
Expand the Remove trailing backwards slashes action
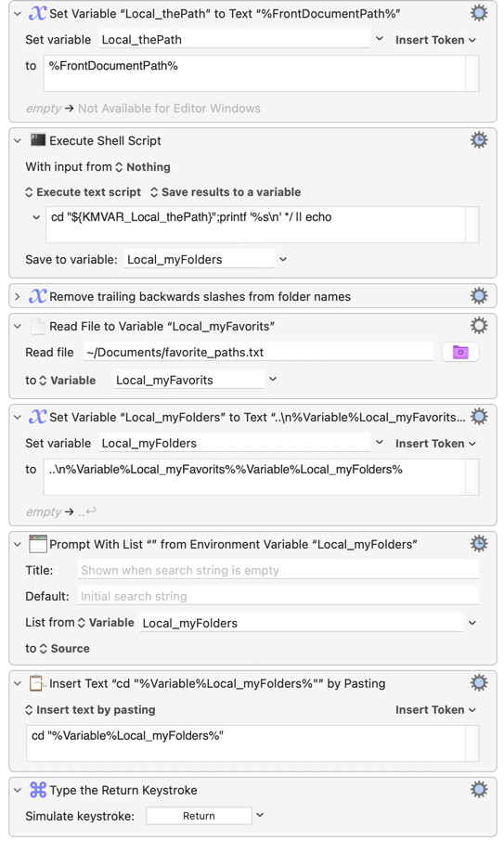(x=17, y=296)
